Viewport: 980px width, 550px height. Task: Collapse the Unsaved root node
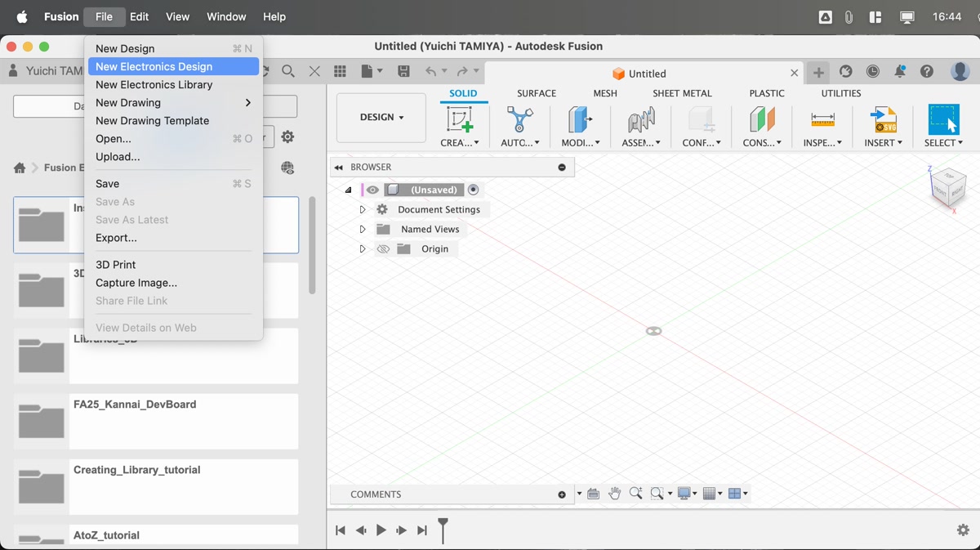[349, 190]
